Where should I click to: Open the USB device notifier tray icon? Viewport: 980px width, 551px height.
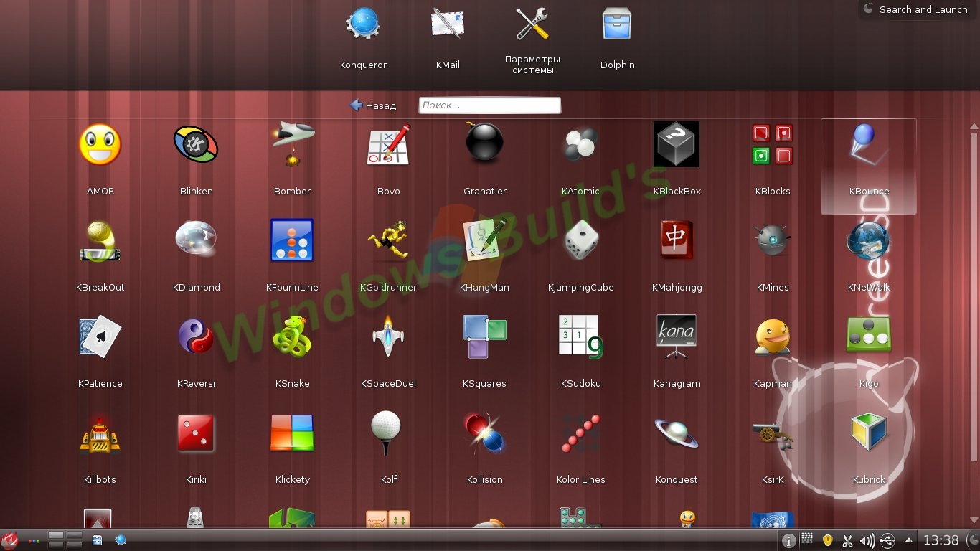click(887, 541)
